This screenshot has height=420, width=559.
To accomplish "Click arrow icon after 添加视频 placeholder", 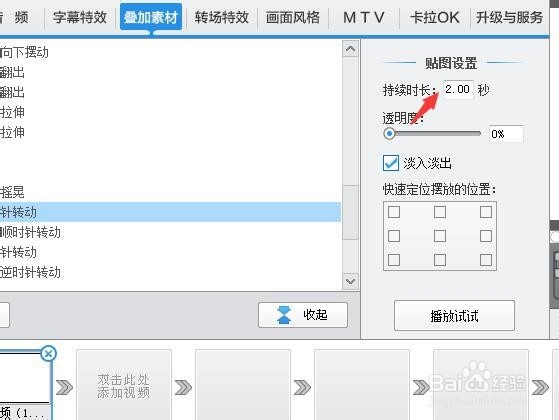I will pyautogui.click(x=183, y=388).
